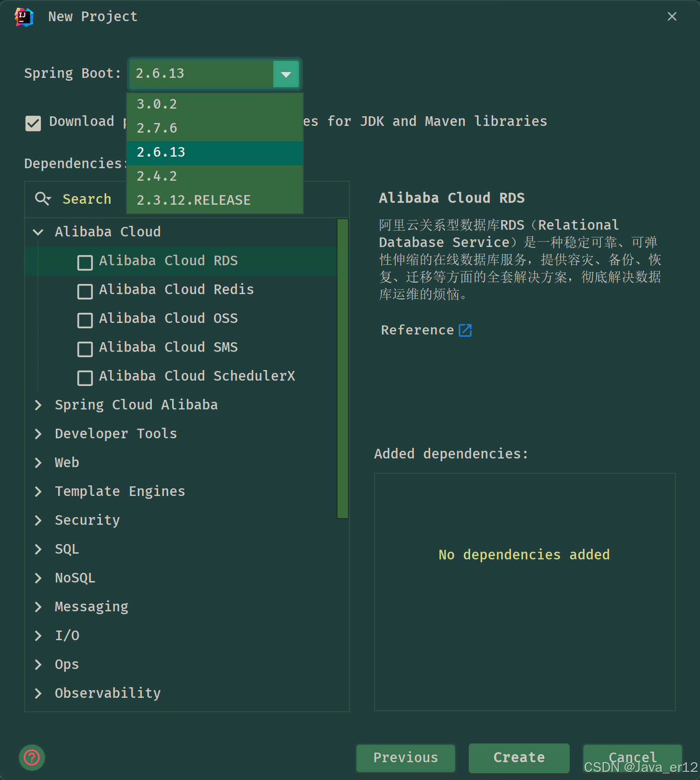Image resolution: width=700 pixels, height=780 pixels.
Task: Toggle the Download pre-built indexes checkbox
Action: tap(33, 123)
